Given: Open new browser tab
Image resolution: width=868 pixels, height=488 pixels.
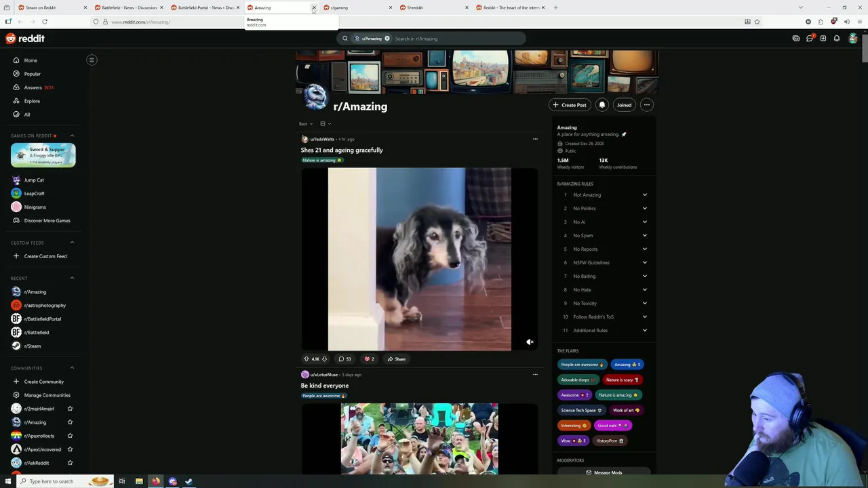Looking at the screenshot, I should 555,7.
